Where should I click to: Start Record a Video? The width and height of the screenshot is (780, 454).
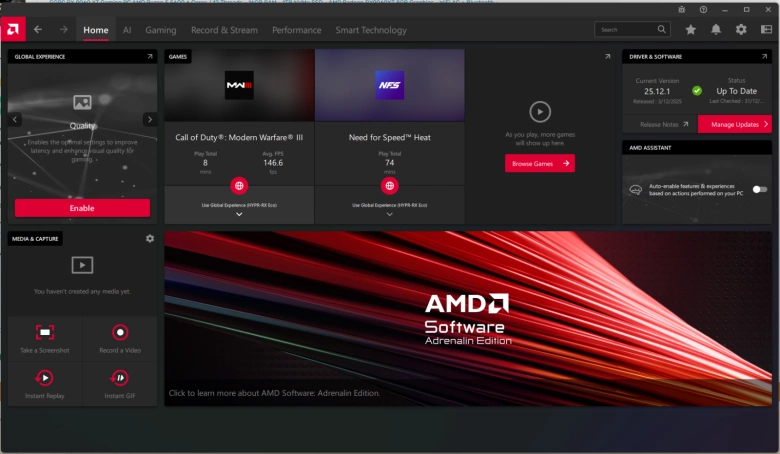click(x=120, y=339)
